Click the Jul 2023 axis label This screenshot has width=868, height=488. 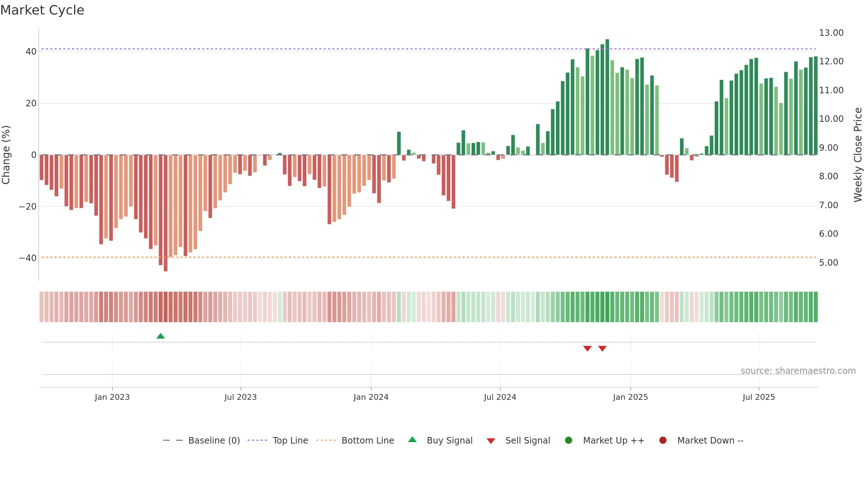tap(241, 397)
